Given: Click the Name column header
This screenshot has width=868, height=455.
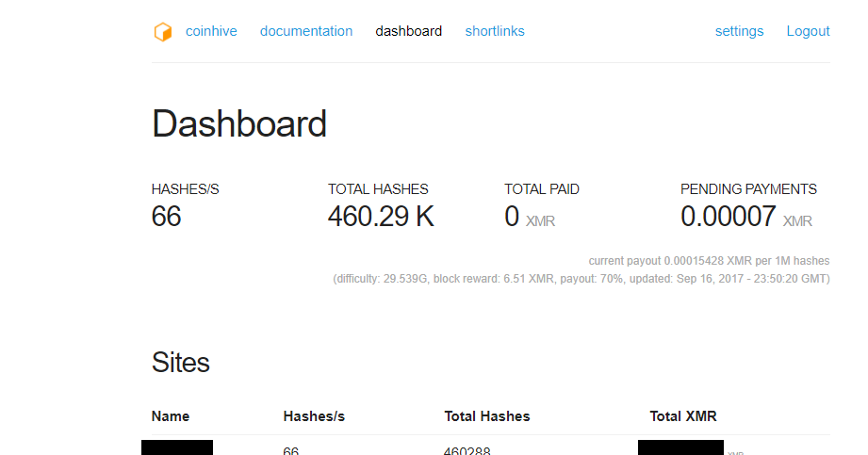Looking at the screenshot, I should (x=171, y=416).
